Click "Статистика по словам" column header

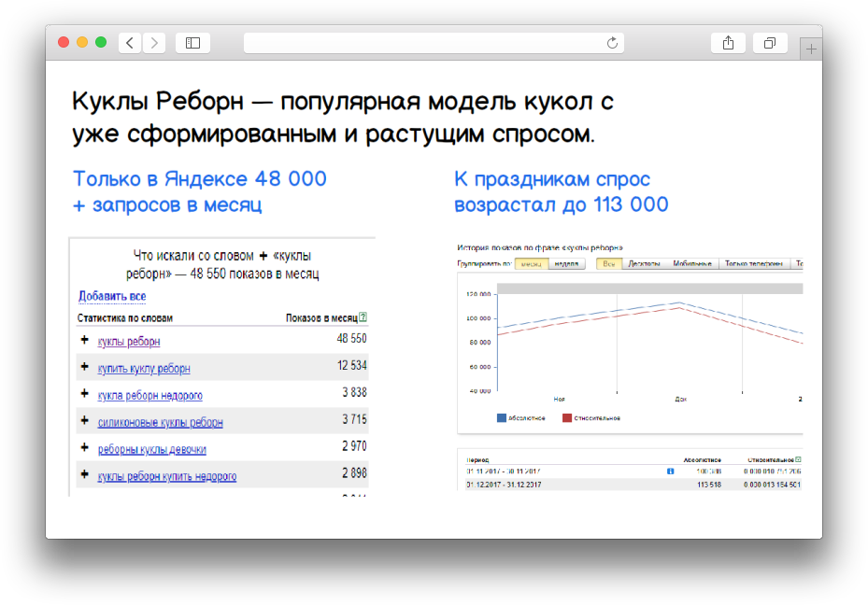click(125, 318)
